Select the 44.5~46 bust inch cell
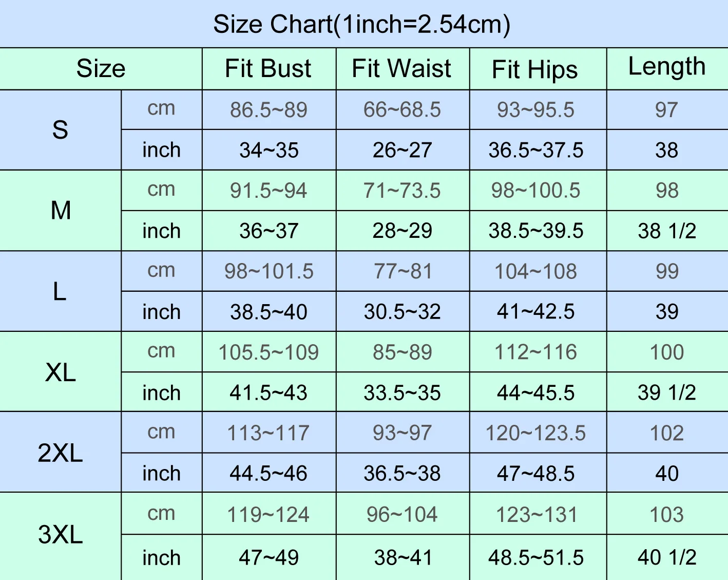728x580 pixels. 269,474
